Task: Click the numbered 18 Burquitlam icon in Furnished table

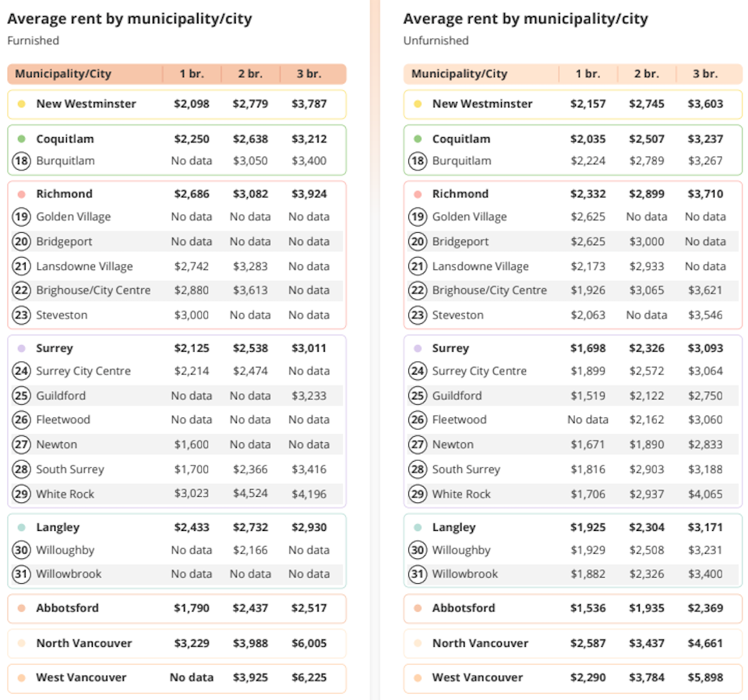Action: click(x=22, y=160)
